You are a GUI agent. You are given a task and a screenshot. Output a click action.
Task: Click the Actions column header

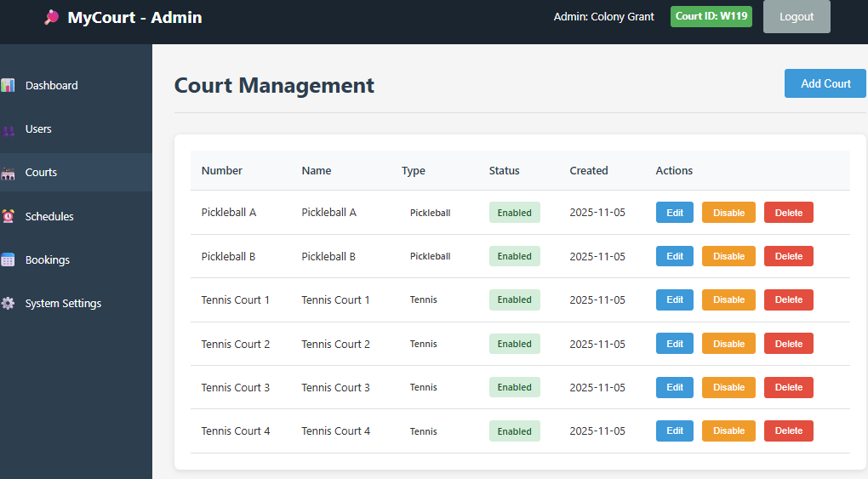click(674, 170)
